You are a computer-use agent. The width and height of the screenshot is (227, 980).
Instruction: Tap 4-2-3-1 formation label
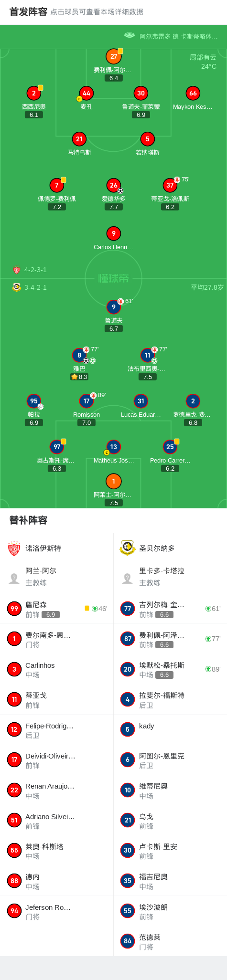[35, 270]
